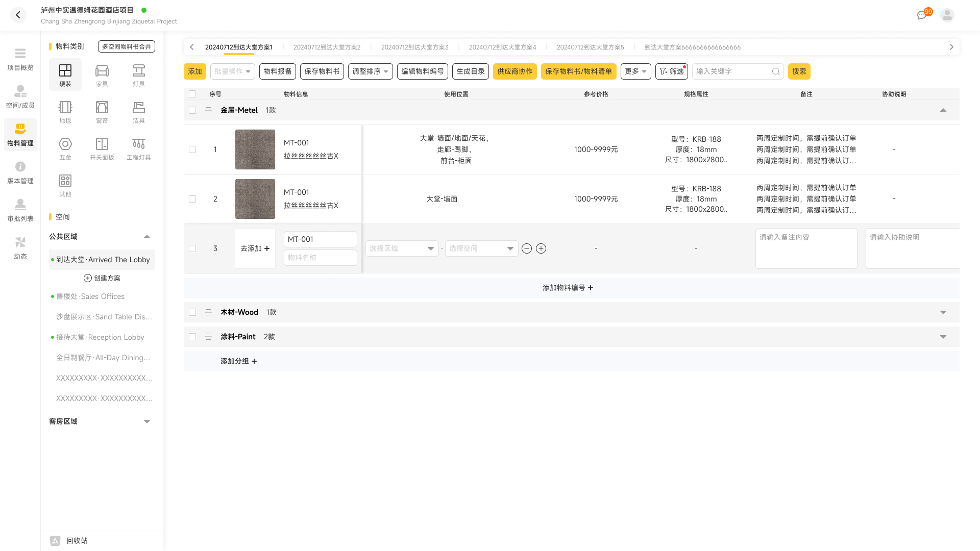Open the 选择区域 dropdown
Image resolution: width=980 pixels, height=551 pixels.
402,248
